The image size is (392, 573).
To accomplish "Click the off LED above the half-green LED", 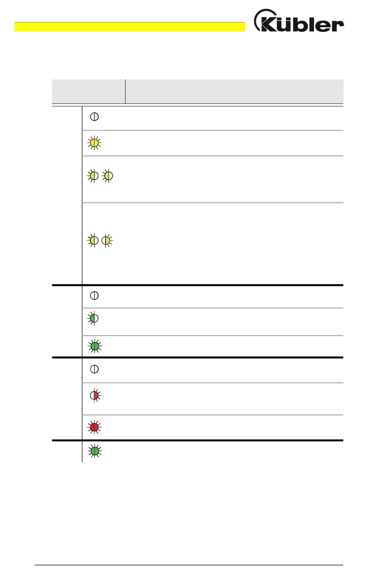I will (x=94, y=296).
